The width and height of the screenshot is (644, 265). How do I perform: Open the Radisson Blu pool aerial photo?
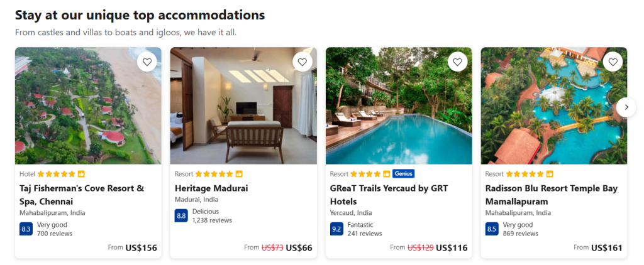tap(553, 105)
